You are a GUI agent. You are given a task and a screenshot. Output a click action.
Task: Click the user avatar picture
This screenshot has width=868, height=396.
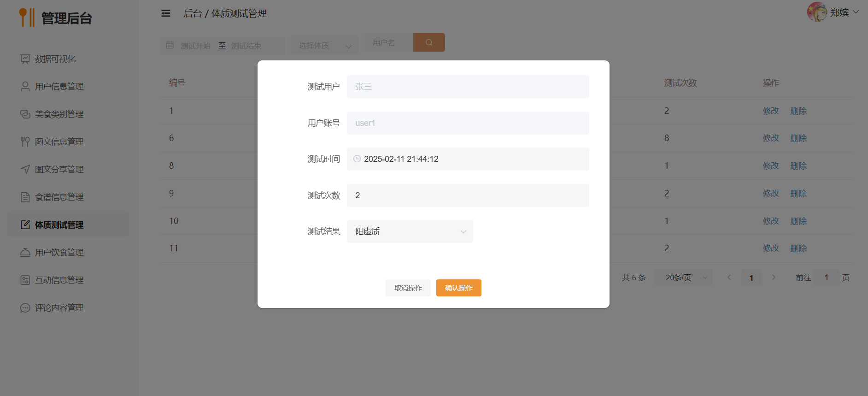pyautogui.click(x=817, y=12)
